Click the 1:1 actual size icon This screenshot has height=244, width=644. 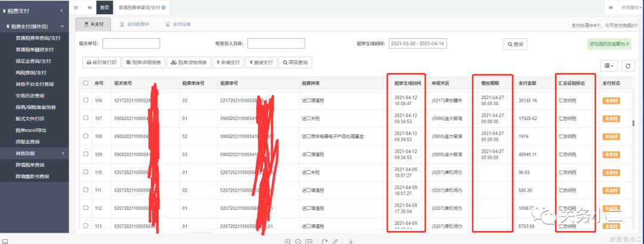click(x=309, y=242)
